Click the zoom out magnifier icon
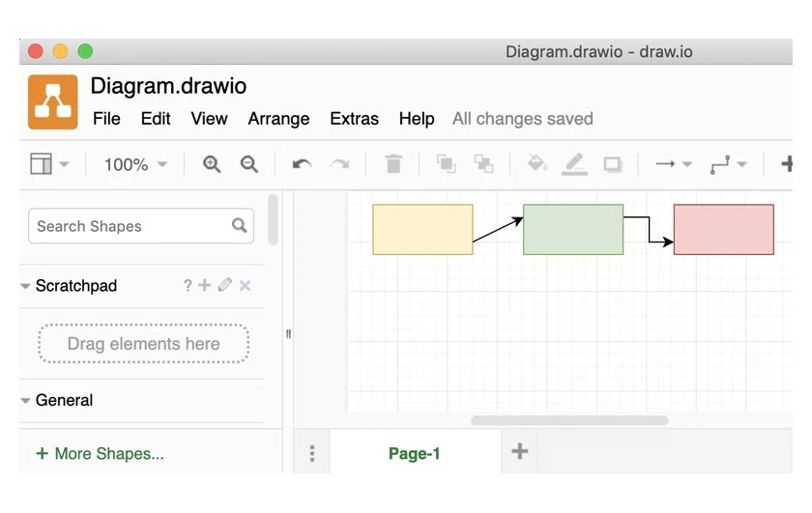 coord(249,164)
